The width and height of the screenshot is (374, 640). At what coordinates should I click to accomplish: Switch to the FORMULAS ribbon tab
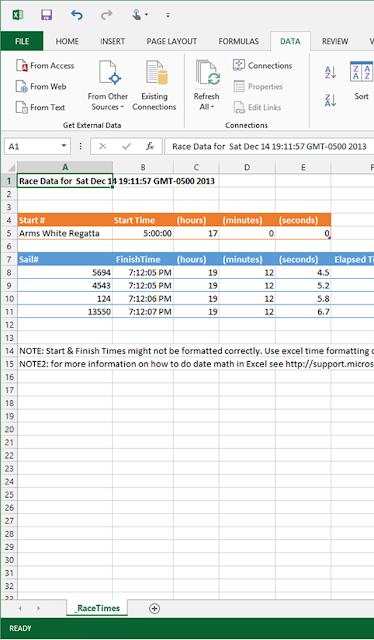coord(238,41)
